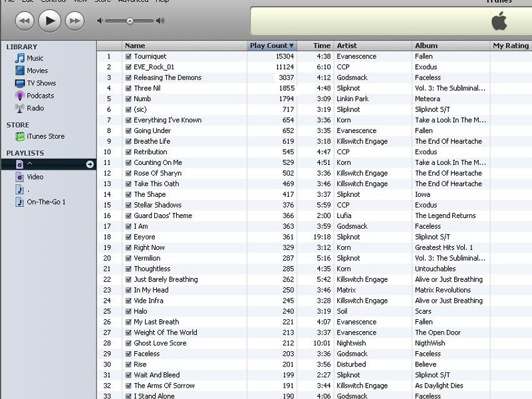Uncheck the Breathe Life checkbox
532x399 pixels.
(128, 141)
